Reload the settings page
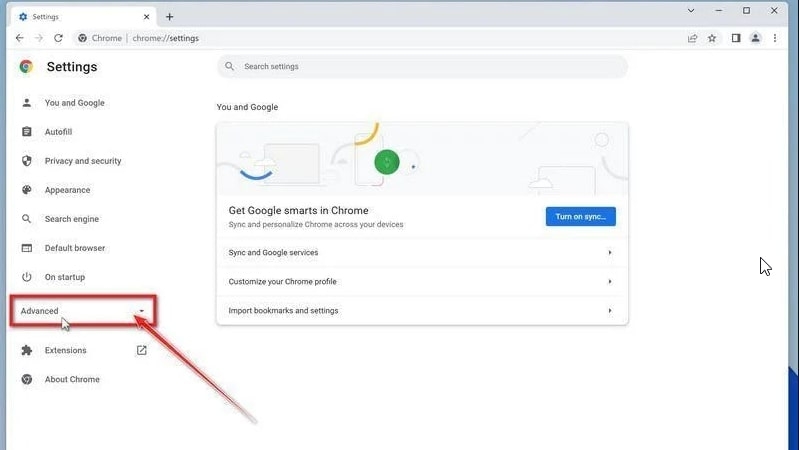This screenshot has width=799, height=450. pyautogui.click(x=59, y=38)
